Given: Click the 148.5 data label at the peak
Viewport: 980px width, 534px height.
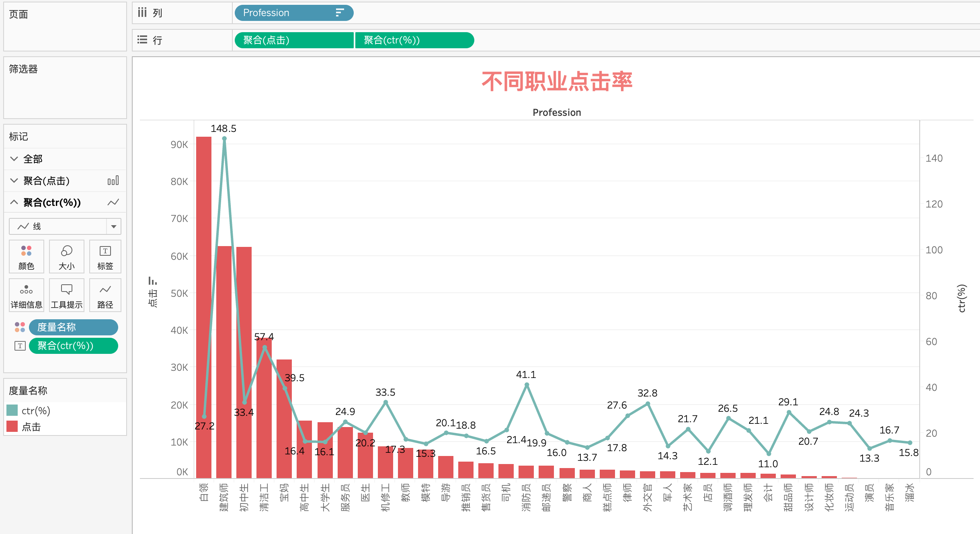Looking at the screenshot, I should [223, 129].
